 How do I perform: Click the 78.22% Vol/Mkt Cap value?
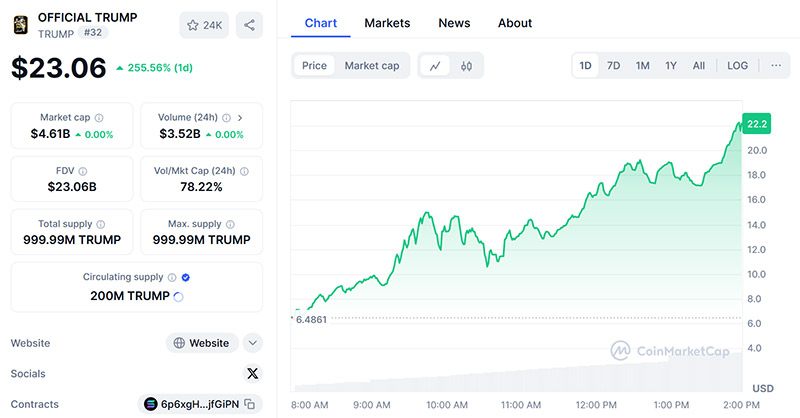[202, 187]
